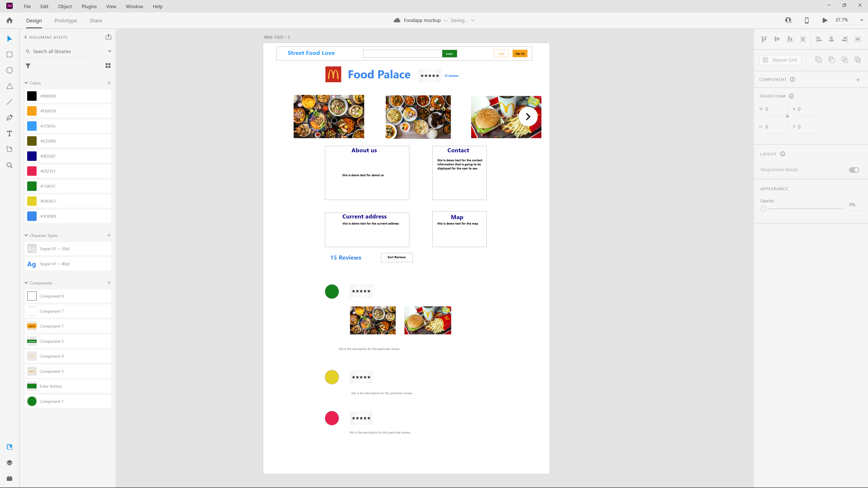
Task: Click the Add Color swatch button
Action: click(x=109, y=83)
